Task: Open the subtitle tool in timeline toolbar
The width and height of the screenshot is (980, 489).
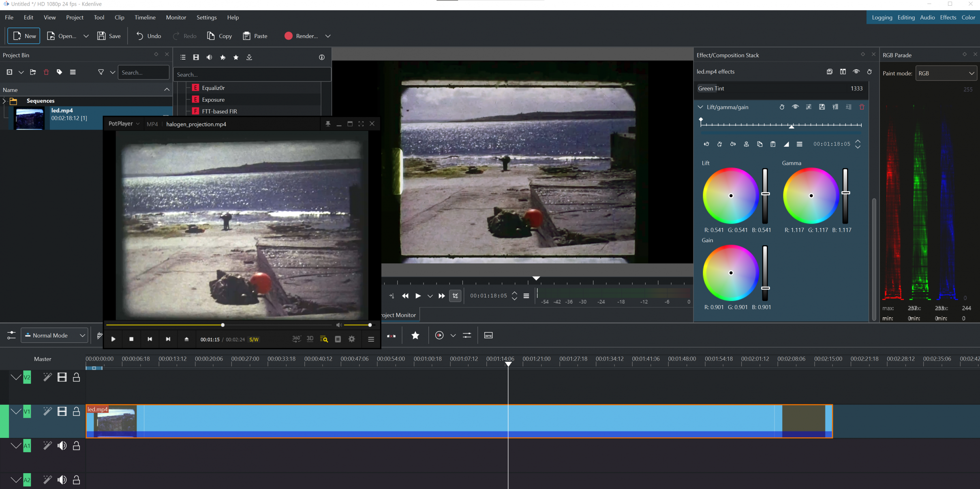Action: [488, 335]
